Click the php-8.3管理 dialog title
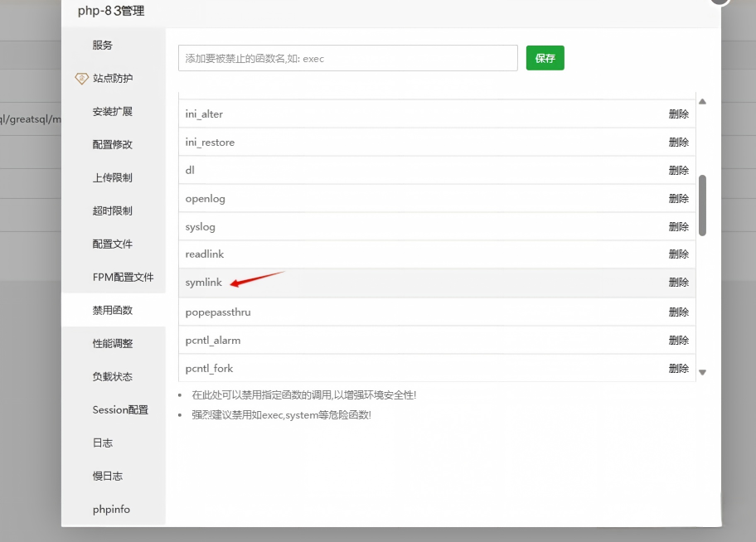The height and width of the screenshot is (542, 756). point(111,11)
